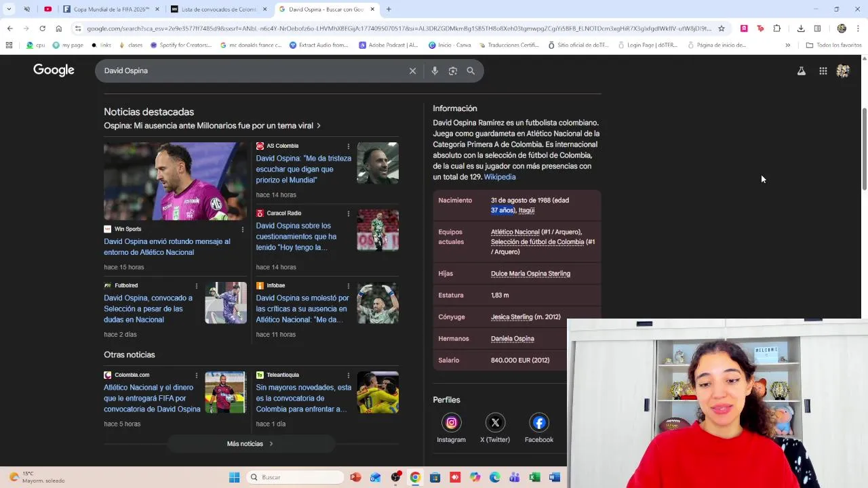Click inside the David Ospina search field
The width and height of the screenshot is (868, 488).
[x=251, y=70]
